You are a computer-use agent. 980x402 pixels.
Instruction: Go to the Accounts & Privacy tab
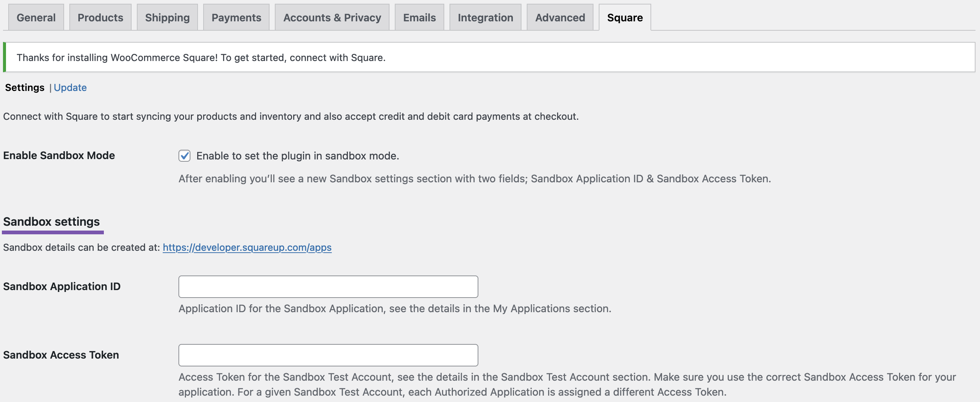click(x=332, y=17)
